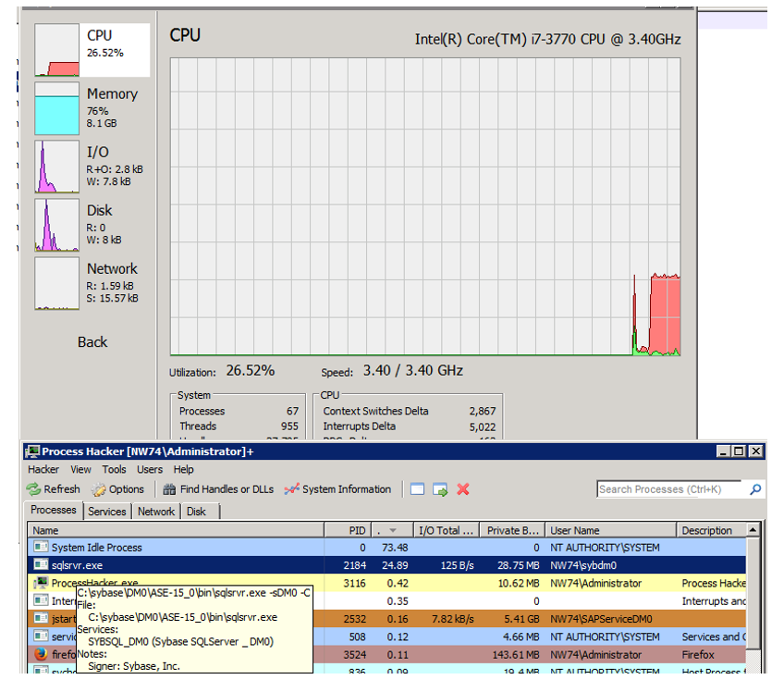Sort by the Description column header
Screen dimensions: 784x692
click(711, 530)
